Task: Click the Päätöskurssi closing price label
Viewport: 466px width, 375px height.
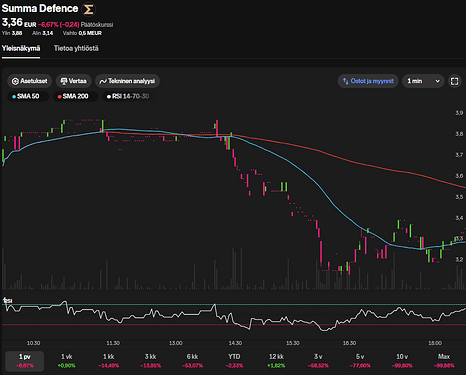Action: tap(97, 25)
